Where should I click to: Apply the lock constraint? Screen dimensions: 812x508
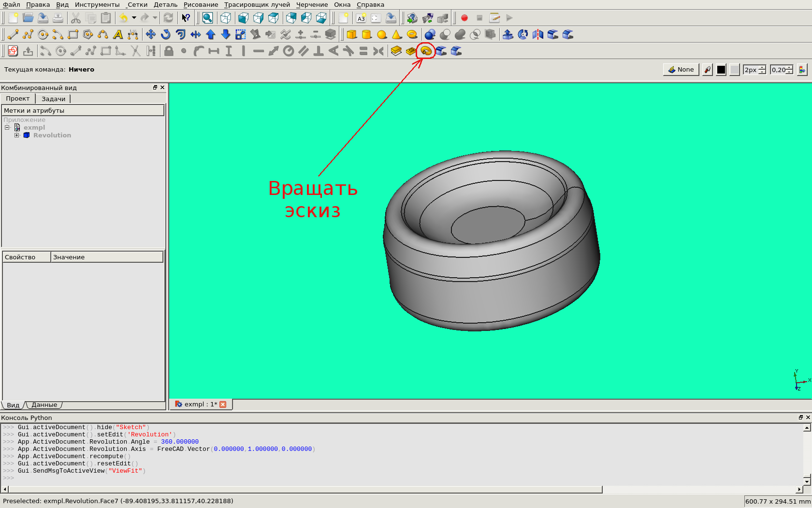point(169,51)
